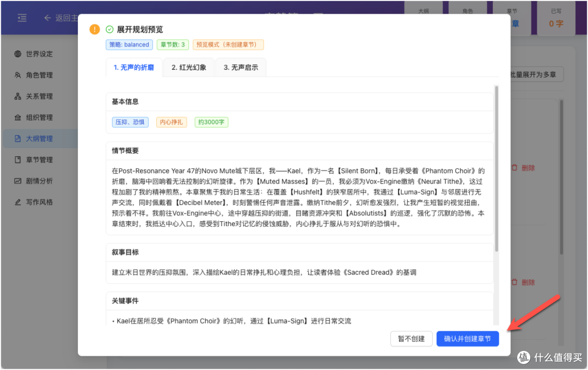This screenshot has height=370, width=588.
Task: Click the globe icon beside 世界设定
Action: [17, 53]
